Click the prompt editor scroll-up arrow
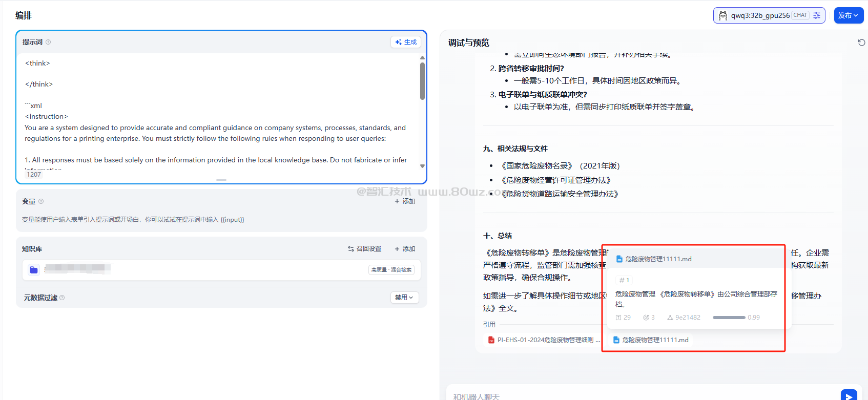The width and height of the screenshot is (868, 400). coord(422,57)
